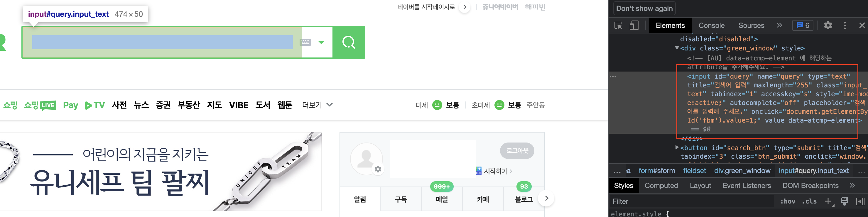Screen dimensions: 868x217
Task: Select form#sform in breadcrumbs
Action: coord(656,171)
